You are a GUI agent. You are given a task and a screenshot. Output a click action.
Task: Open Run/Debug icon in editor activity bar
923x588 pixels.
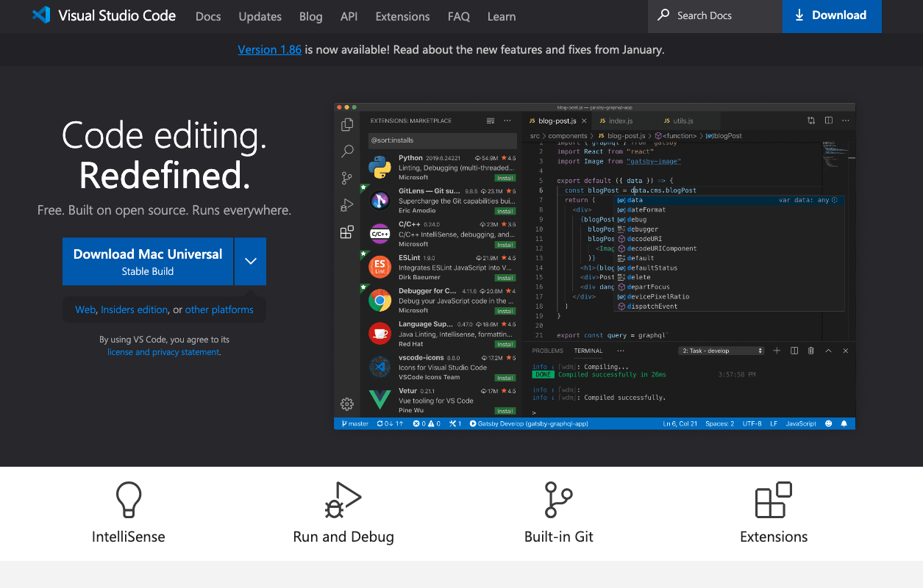coord(347,205)
